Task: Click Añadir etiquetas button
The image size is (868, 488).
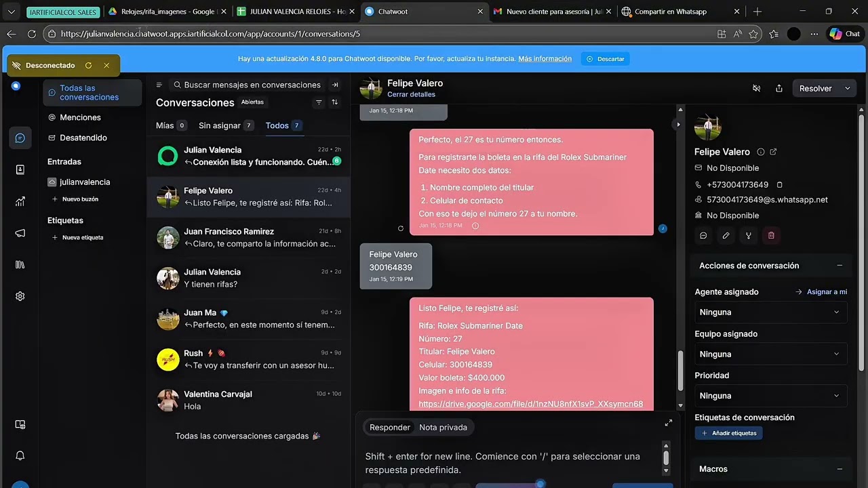Action: coord(729,433)
